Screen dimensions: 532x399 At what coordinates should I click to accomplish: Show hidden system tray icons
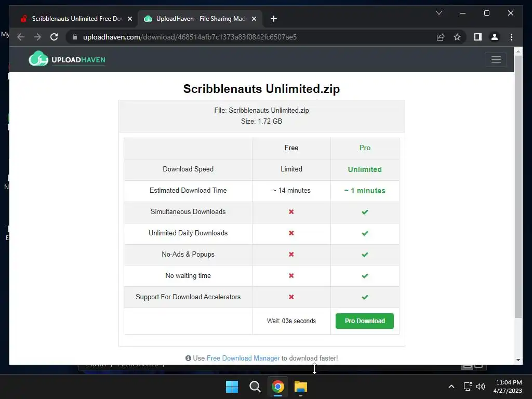[x=451, y=387]
